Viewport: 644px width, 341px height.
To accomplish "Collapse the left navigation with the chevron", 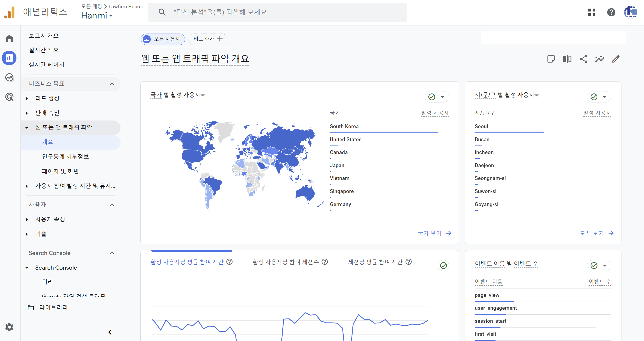I will [x=110, y=332].
